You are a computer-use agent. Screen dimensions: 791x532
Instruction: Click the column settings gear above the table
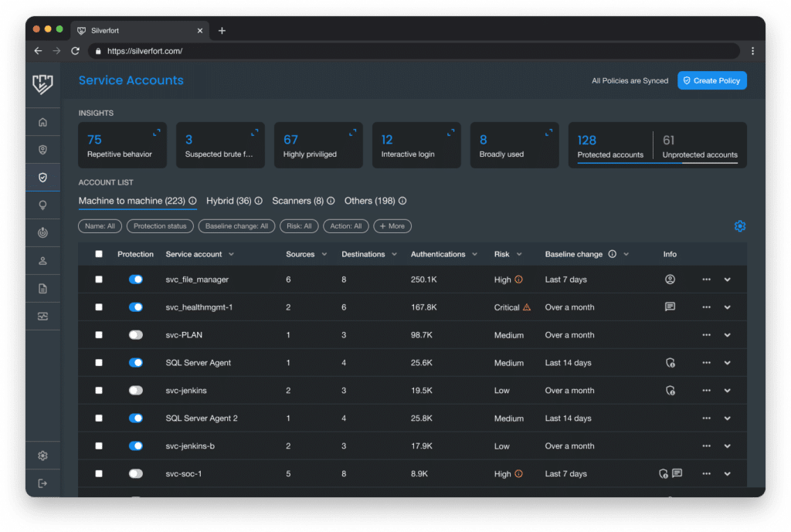click(740, 225)
